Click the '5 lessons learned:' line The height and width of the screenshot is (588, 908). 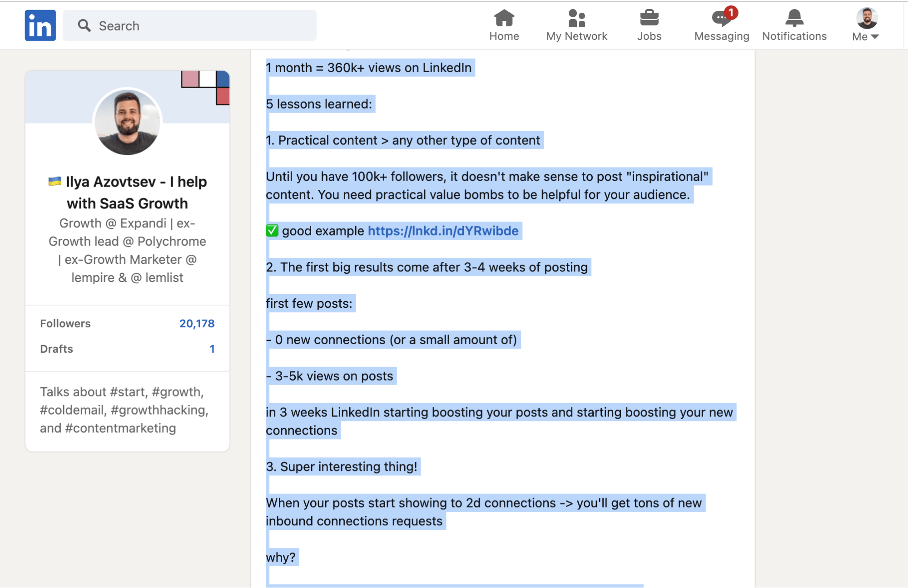319,104
